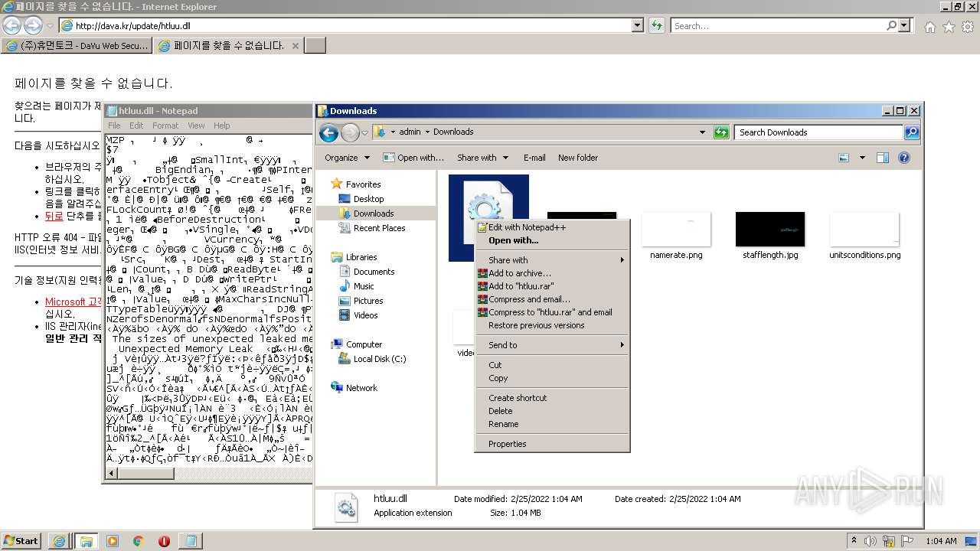Select unitsconditions.png thumbnail
Screen dimensions: 980x551
(x=864, y=230)
